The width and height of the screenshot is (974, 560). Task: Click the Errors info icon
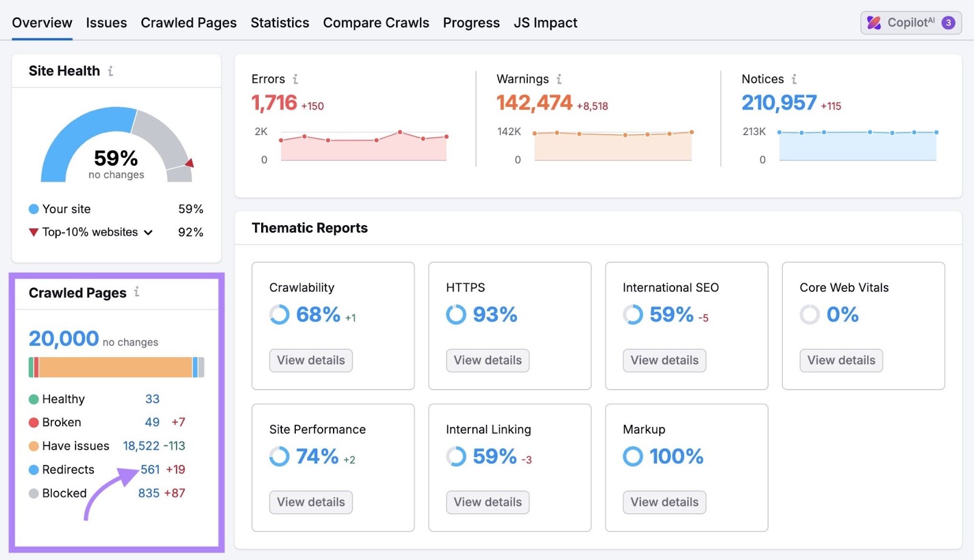click(x=296, y=79)
